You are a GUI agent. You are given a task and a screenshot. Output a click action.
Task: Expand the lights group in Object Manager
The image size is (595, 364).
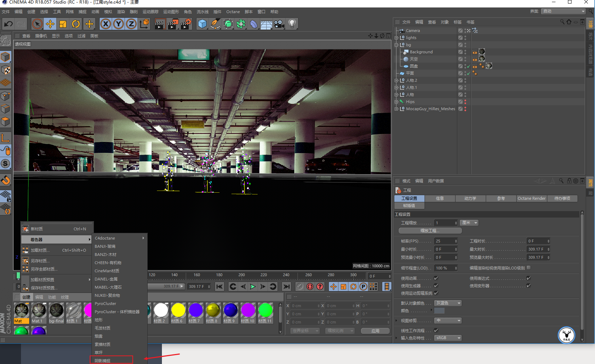point(396,38)
